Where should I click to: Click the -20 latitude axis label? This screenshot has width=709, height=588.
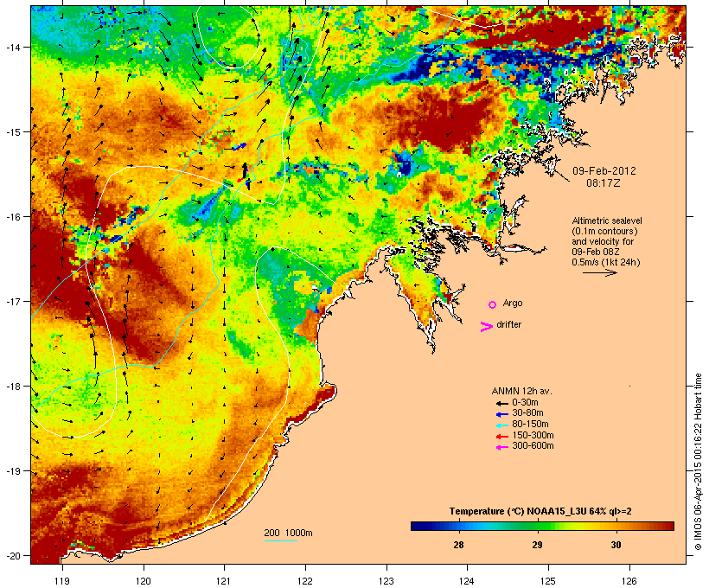[13, 556]
